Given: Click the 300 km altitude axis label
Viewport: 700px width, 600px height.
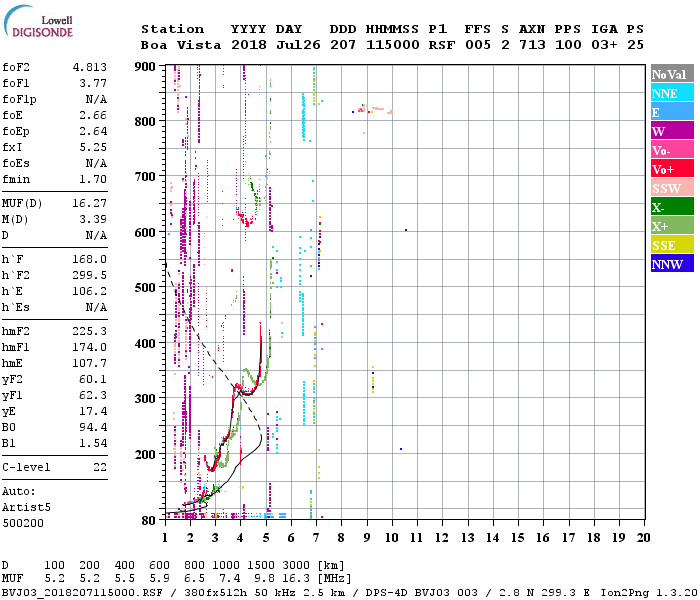Looking at the screenshot, I should tap(146, 398).
